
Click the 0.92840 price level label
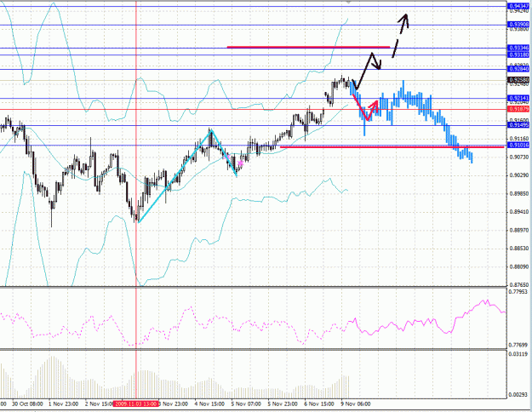(x=518, y=69)
